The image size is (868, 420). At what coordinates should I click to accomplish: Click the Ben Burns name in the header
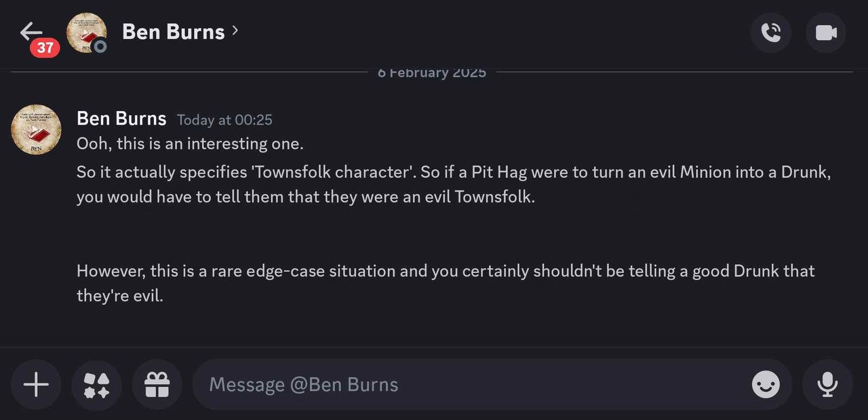pyautogui.click(x=173, y=32)
